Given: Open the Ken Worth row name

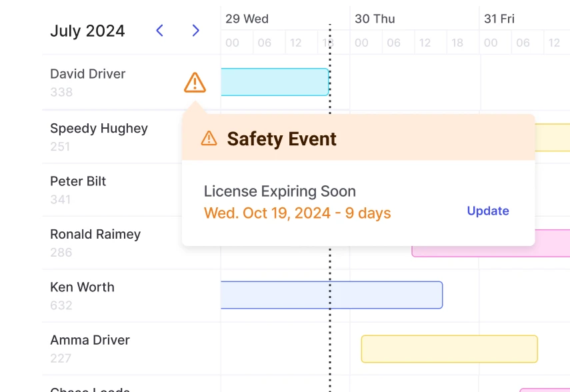Looking at the screenshot, I should [x=82, y=287].
